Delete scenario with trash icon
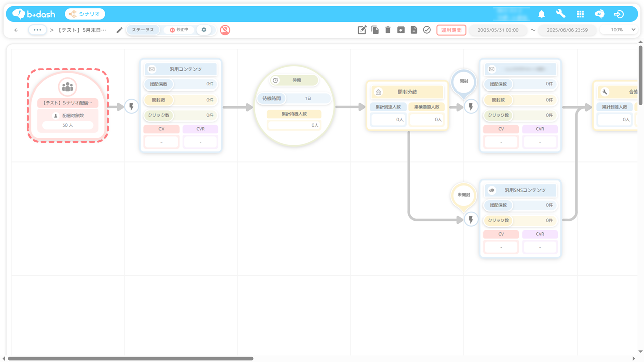 [388, 30]
